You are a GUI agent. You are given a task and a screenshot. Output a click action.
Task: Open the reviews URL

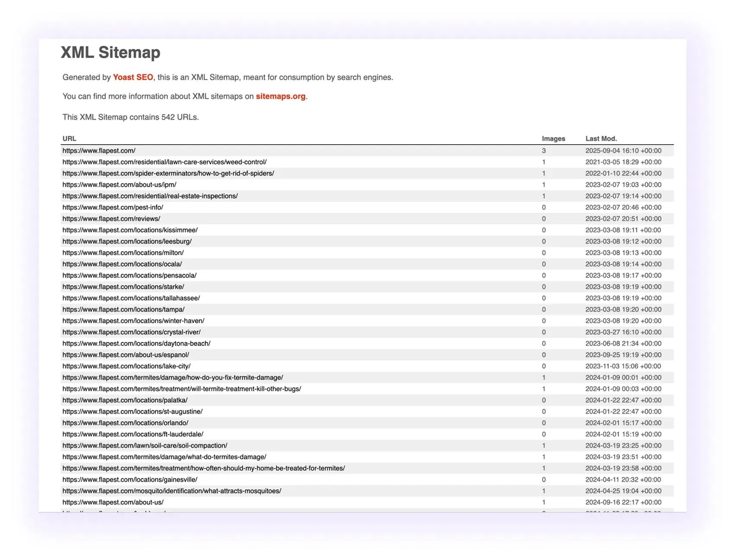[x=111, y=218]
